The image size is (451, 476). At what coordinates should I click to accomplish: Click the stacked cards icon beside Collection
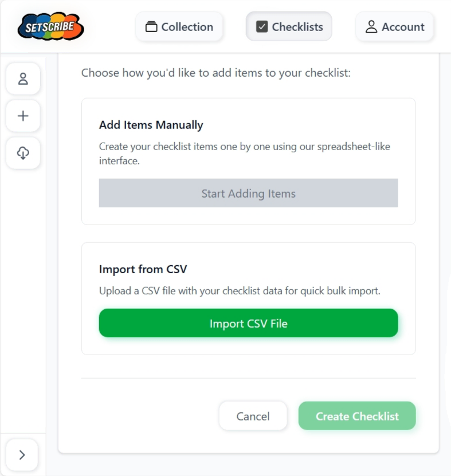[151, 27]
